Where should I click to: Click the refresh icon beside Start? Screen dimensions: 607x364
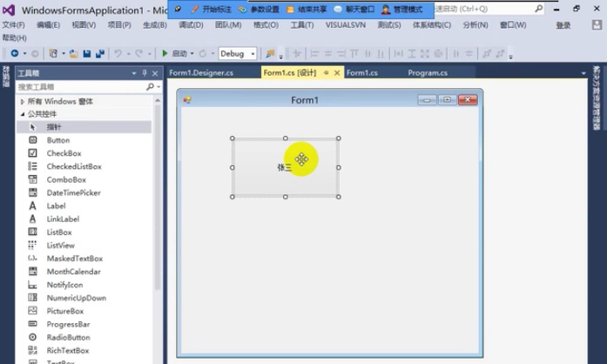click(202, 53)
